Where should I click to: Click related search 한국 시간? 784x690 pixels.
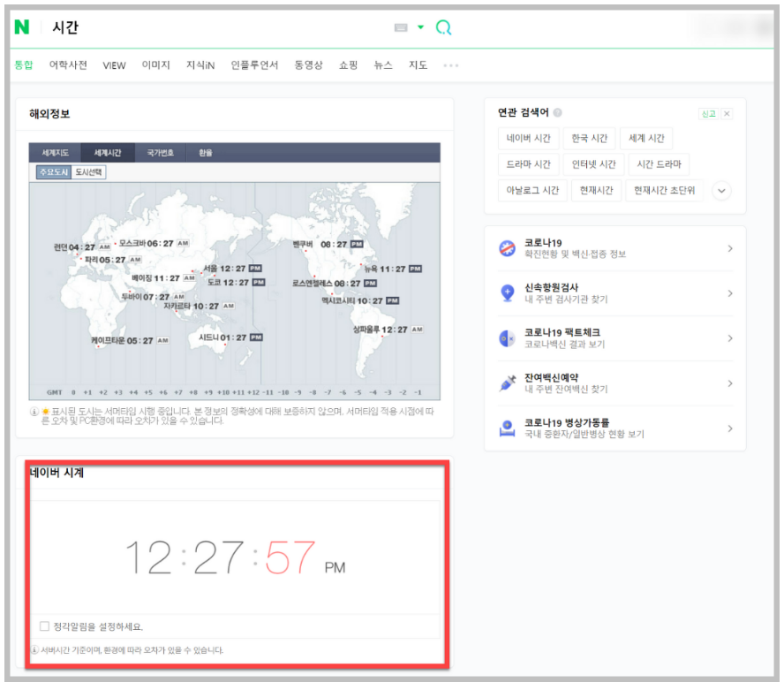[589, 138]
